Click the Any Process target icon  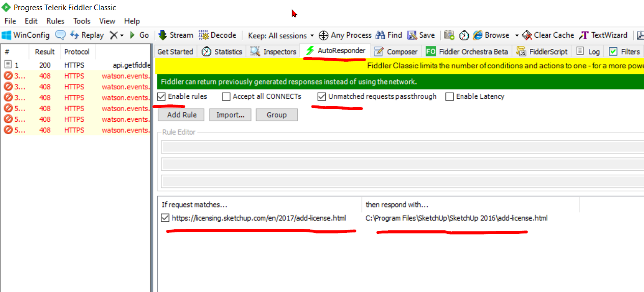point(323,35)
